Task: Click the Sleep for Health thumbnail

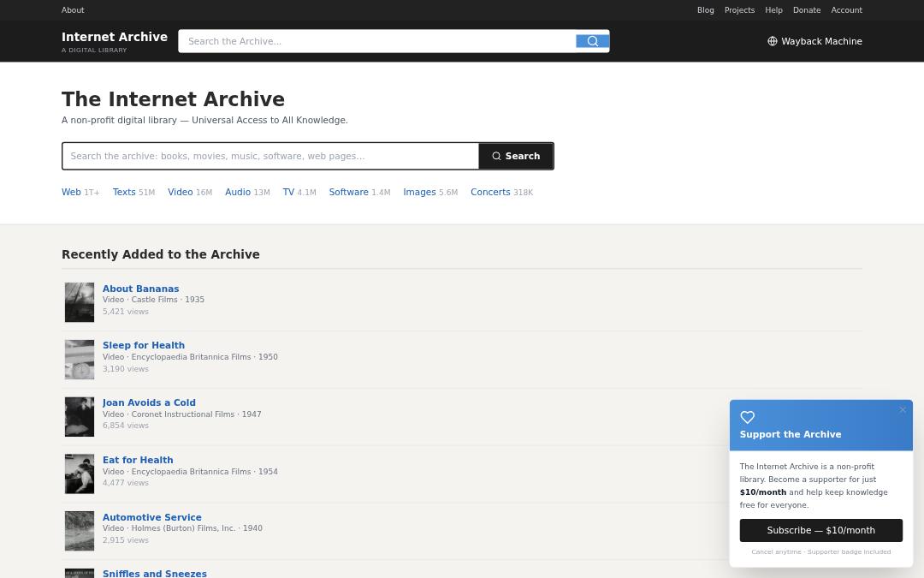Action: [80, 360]
